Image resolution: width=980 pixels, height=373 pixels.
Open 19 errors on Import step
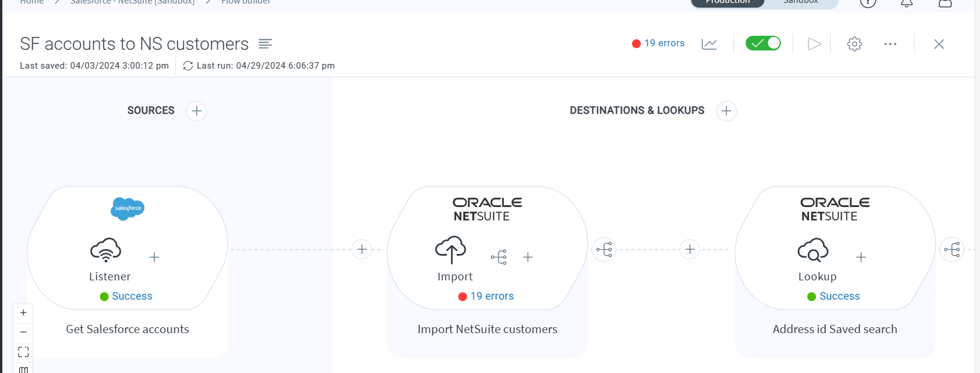(491, 297)
